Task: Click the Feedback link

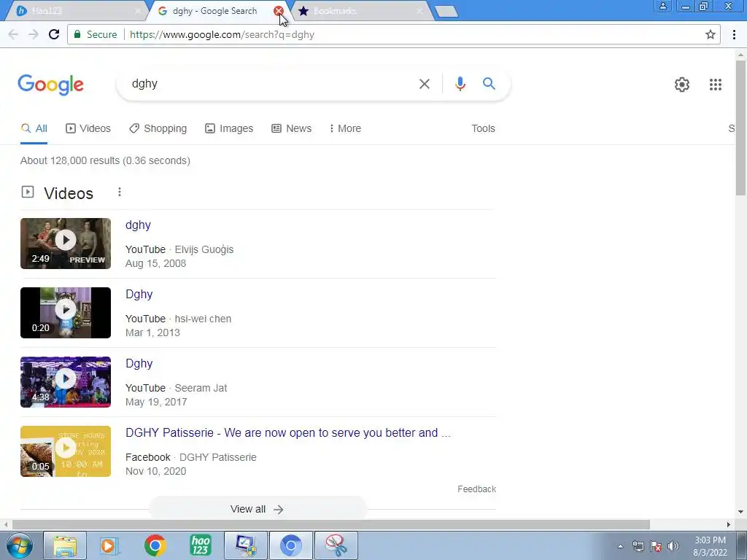Action: tap(476, 489)
